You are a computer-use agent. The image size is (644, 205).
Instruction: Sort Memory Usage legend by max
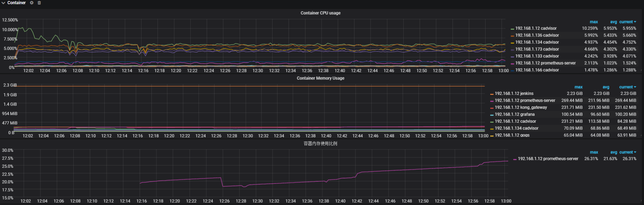[578, 87]
